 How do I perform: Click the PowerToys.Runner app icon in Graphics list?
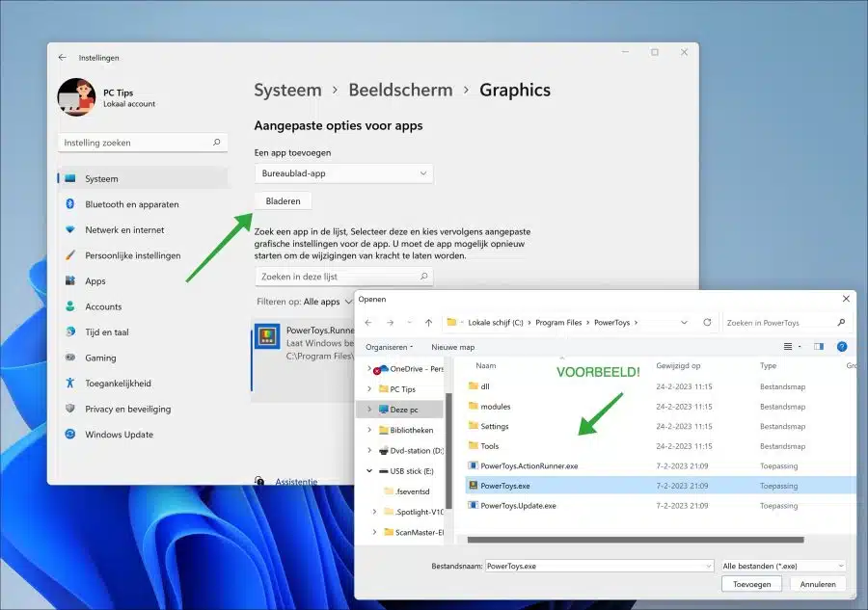(267, 336)
